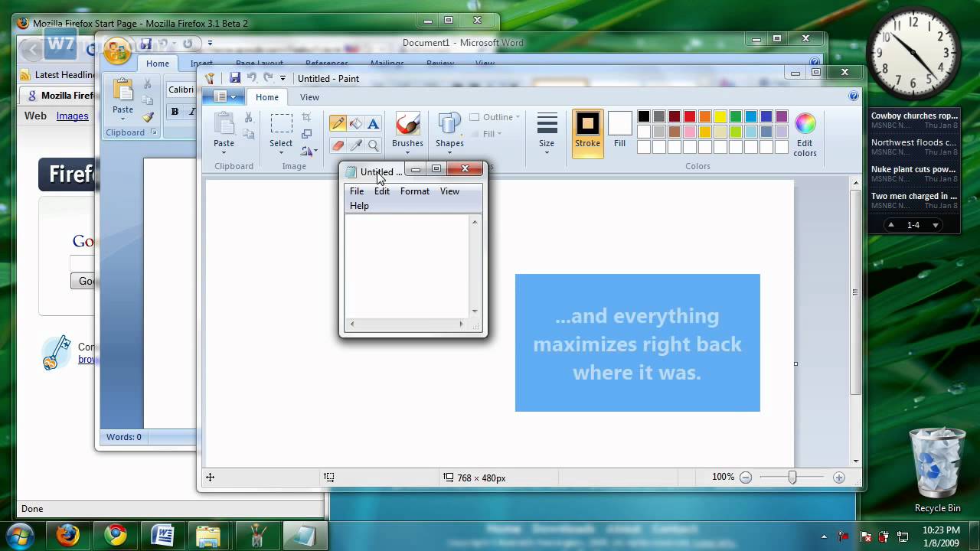Click Save icon in Paint title bar
The width and height of the screenshot is (980, 551).
pyautogui.click(x=235, y=78)
